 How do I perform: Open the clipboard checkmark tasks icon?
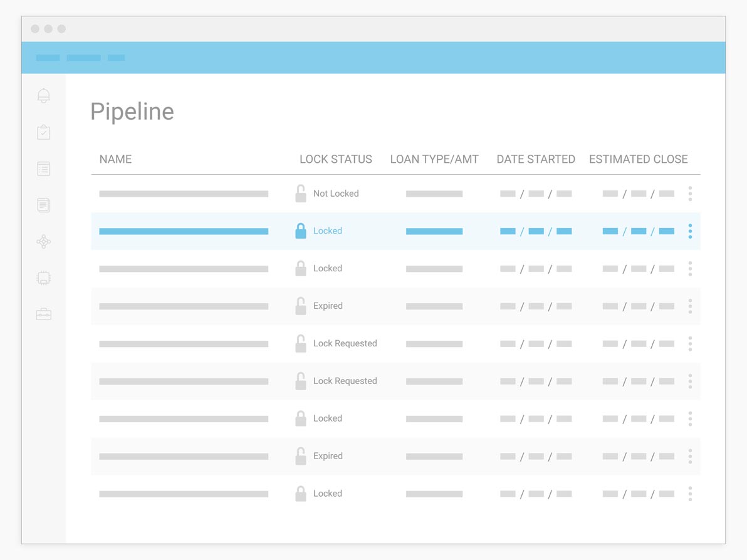pos(43,132)
